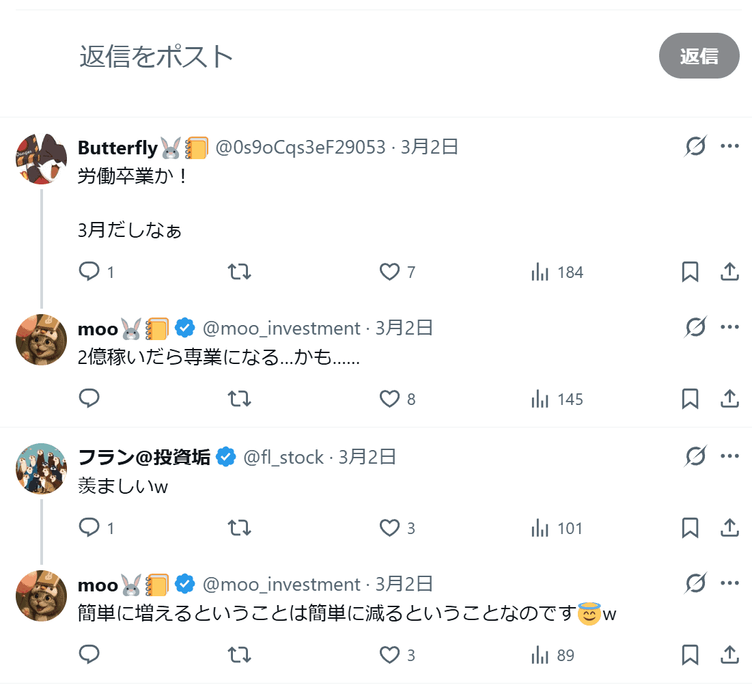
Task: View analytics of post with 184 views
Action: click(x=540, y=272)
